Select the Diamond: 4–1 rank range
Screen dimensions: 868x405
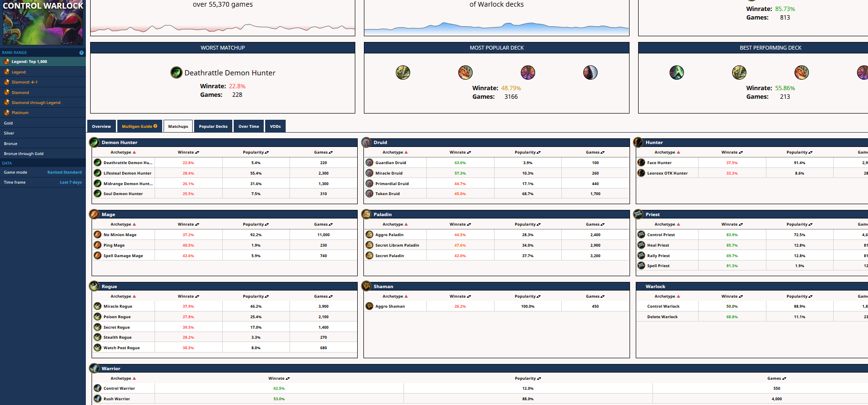(43, 82)
